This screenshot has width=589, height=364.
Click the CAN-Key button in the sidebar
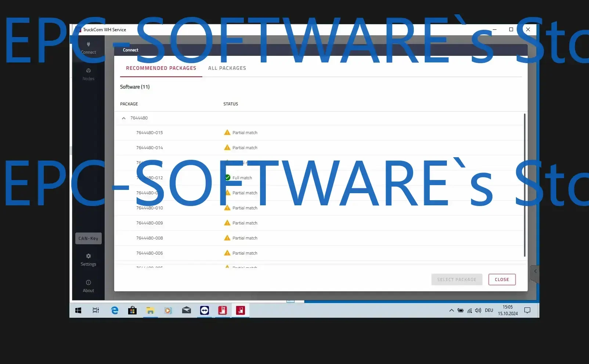point(88,238)
